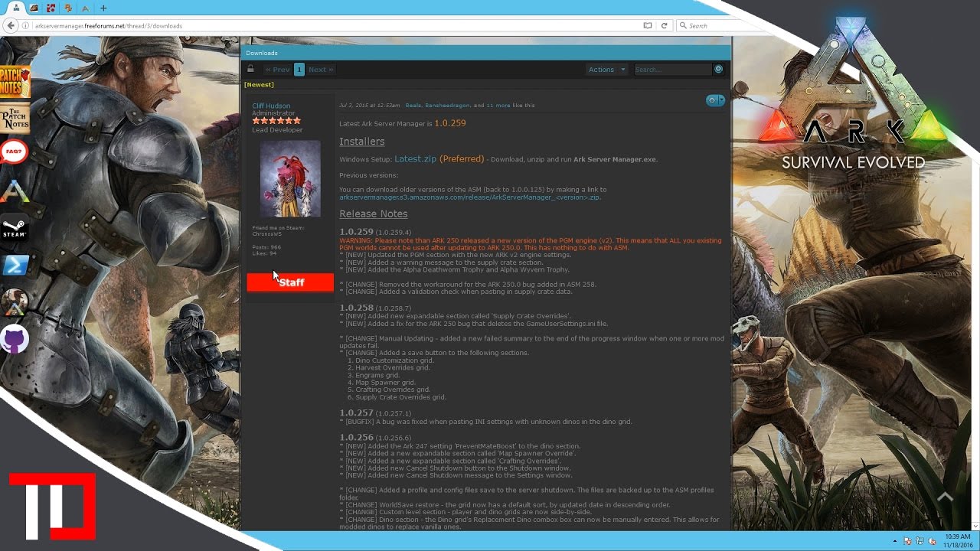Open The Patch Notes scroll sidebar icon
Image resolution: width=980 pixels, height=551 pixels.
click(15, 119)
